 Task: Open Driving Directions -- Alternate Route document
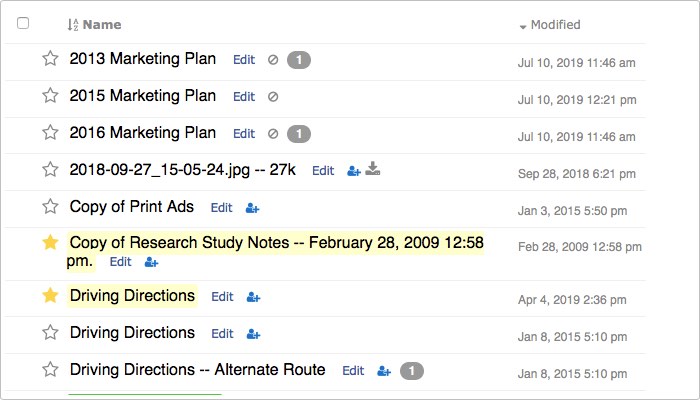tap(197, 370)
